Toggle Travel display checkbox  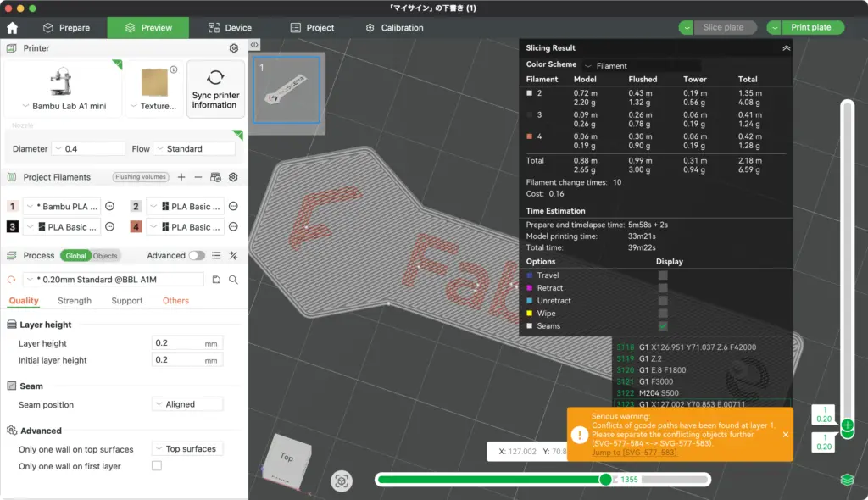[663, 275]
